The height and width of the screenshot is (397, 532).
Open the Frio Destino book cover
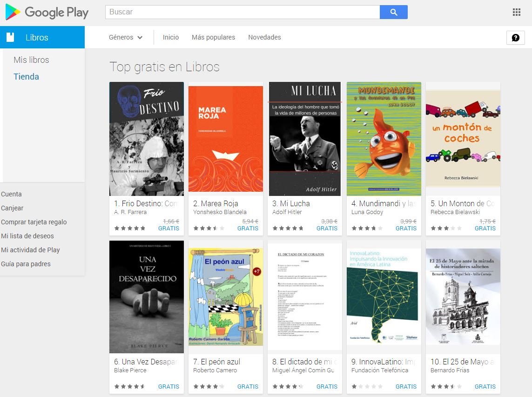[x=147, y=139]
